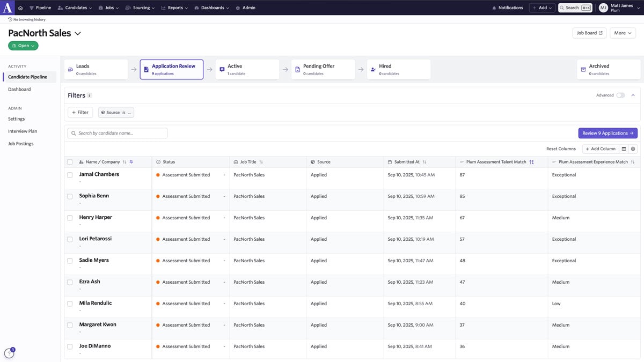Open table settings gear icon
Screen dimensions: 644x362
tap(633, 149)
